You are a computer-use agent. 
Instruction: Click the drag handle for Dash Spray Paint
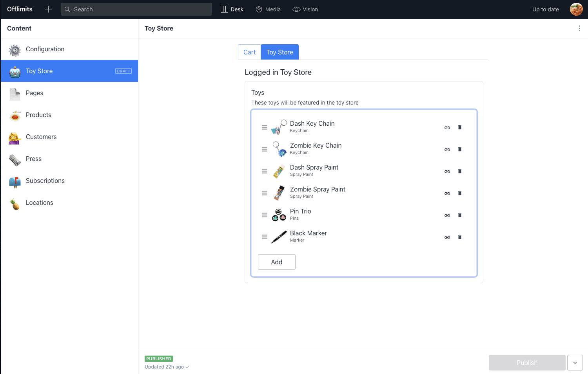point(265,171)
